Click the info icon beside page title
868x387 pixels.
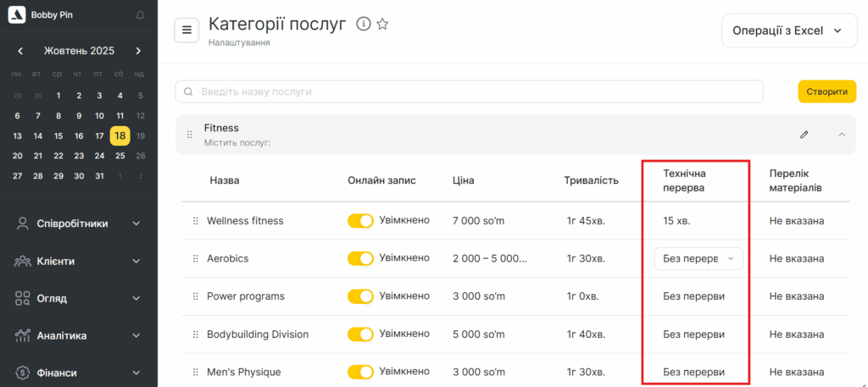[x=364, y=25]
